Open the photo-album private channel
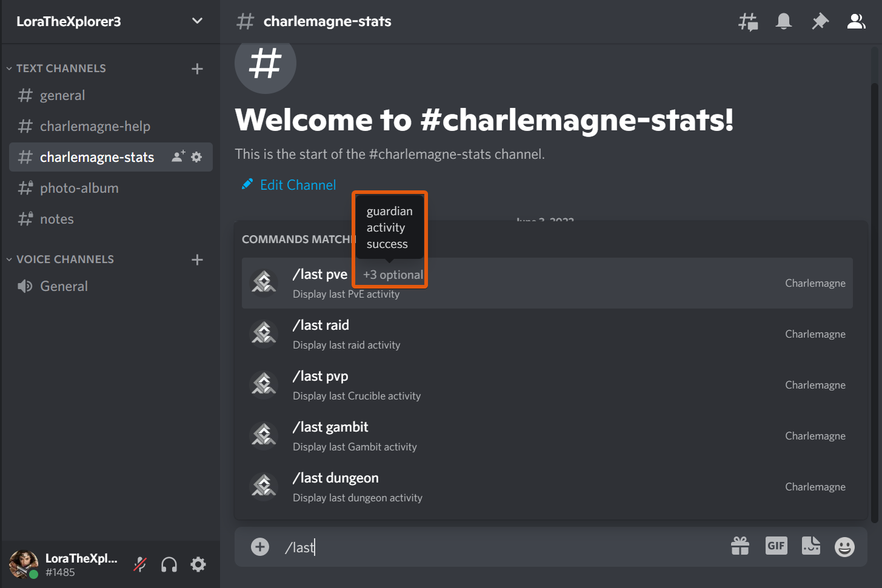The height and width of the screenshot is (588, 882). [110, 189]
